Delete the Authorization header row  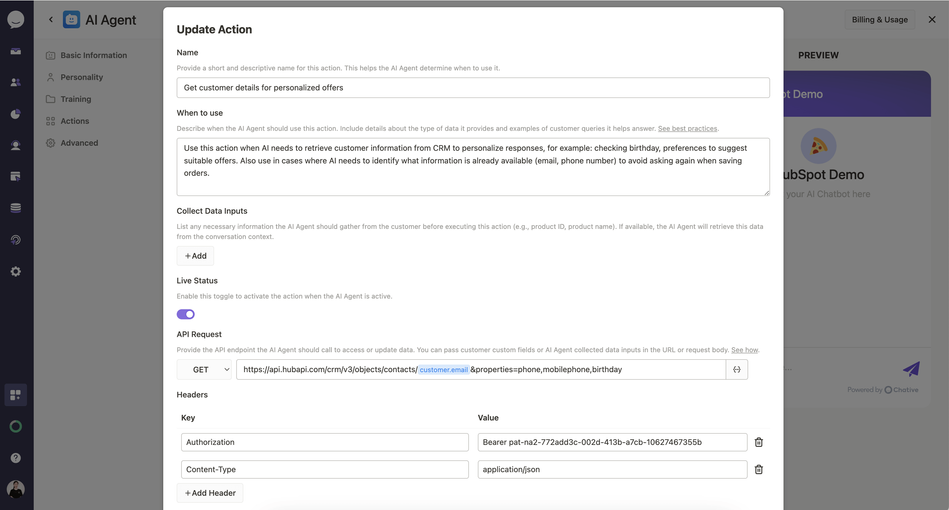coord(758,442)
